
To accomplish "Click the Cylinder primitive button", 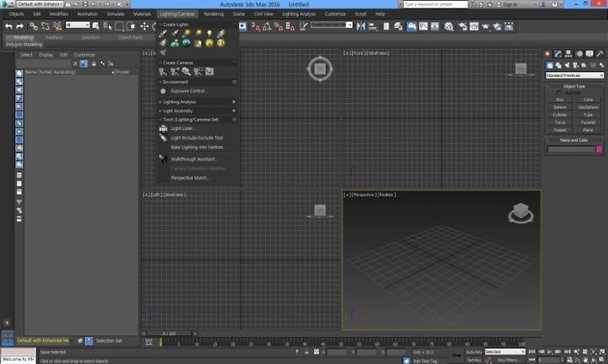I will 560,115.
